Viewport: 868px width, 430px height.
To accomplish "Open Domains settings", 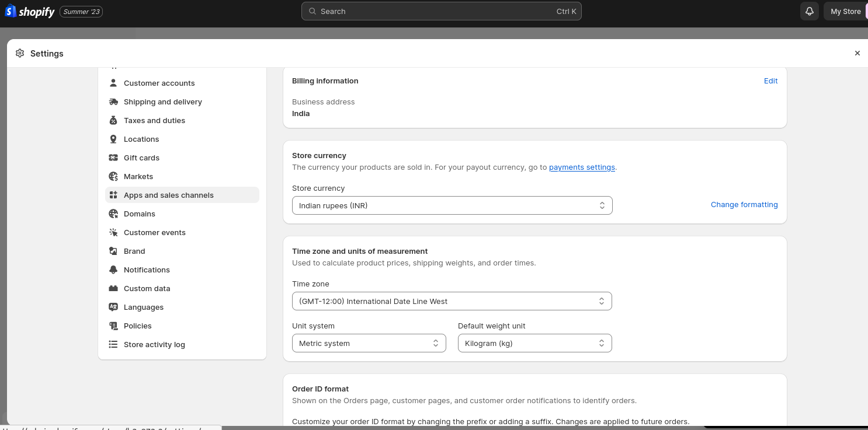I will click(x=182, y=214).
